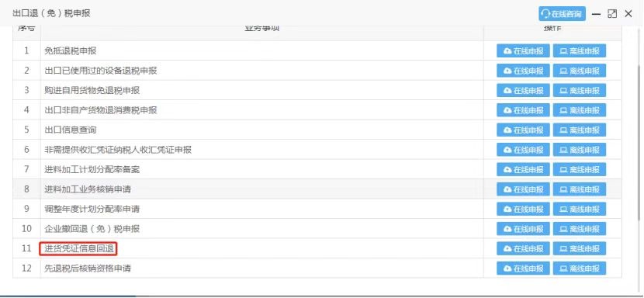Select 离线申报 for 进料加工计划分配率备案
This screenshot has height=298, width=644.
point(579,169)
